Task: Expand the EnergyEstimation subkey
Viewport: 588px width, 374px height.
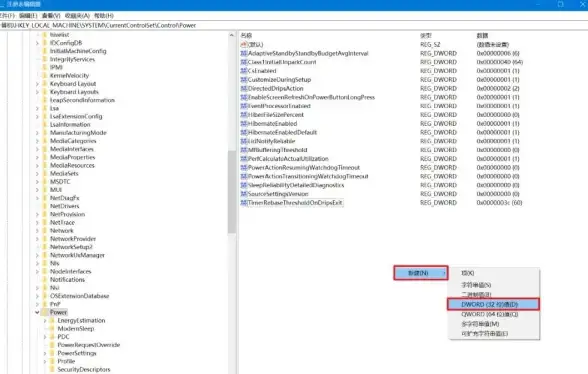Action: pos(45,321)
